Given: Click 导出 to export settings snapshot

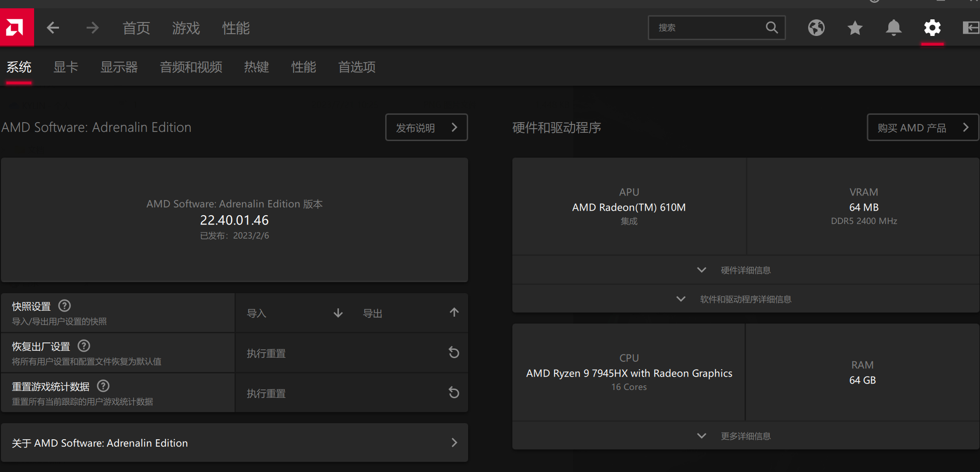Looking at the screenshot, I should click(x=410, y=313).
